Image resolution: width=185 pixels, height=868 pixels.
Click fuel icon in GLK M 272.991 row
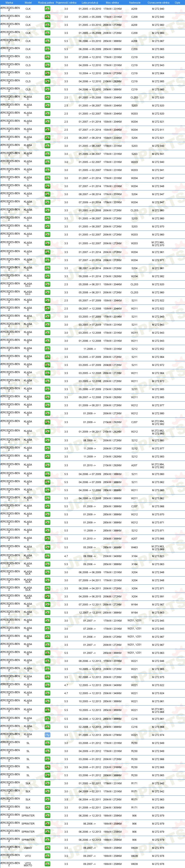47,597
